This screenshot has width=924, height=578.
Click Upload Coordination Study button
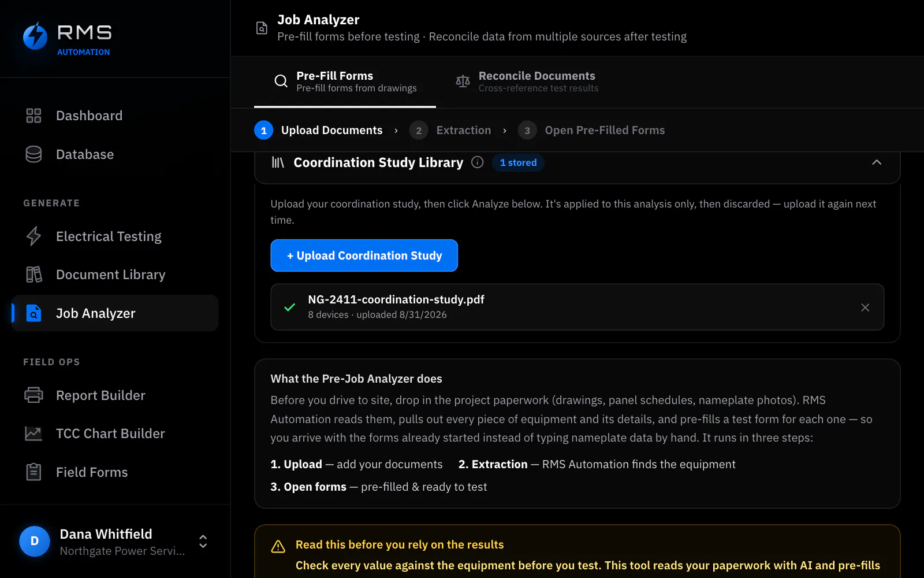[364, 255]
